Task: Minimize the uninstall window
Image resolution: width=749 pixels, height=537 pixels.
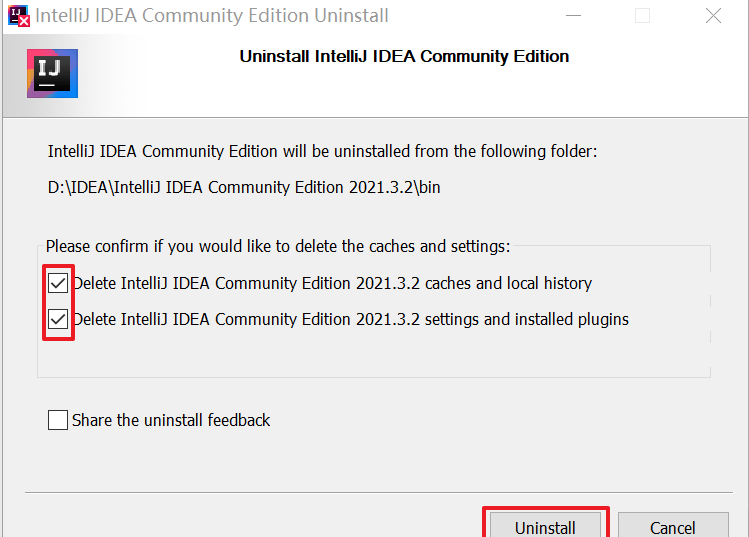Action: point(573,16)
